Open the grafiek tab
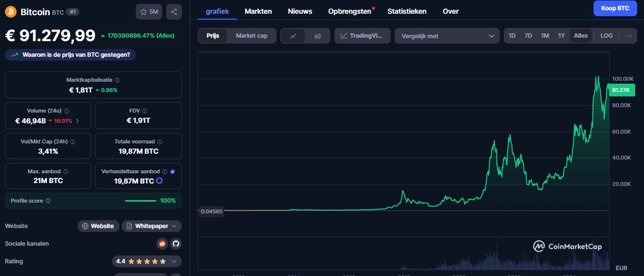Screen dimensions: 644x276 click(217, 11)
